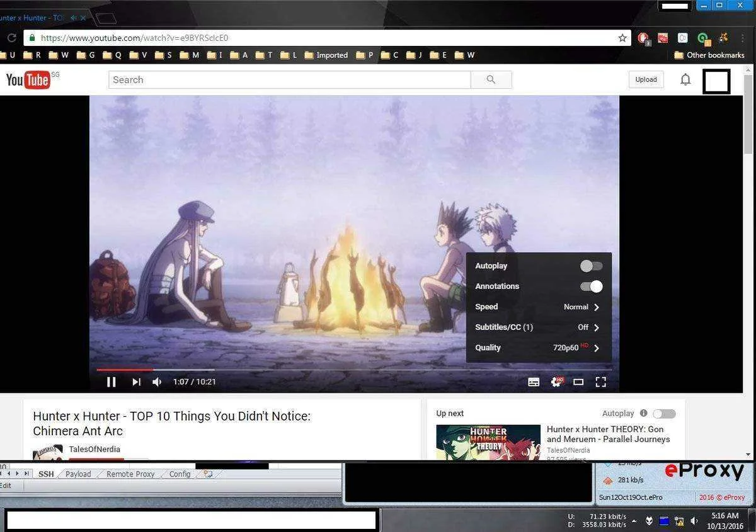Bookmark this page with the star icon
This screenshot has width=756, height=532.
[x=622, y=38]
